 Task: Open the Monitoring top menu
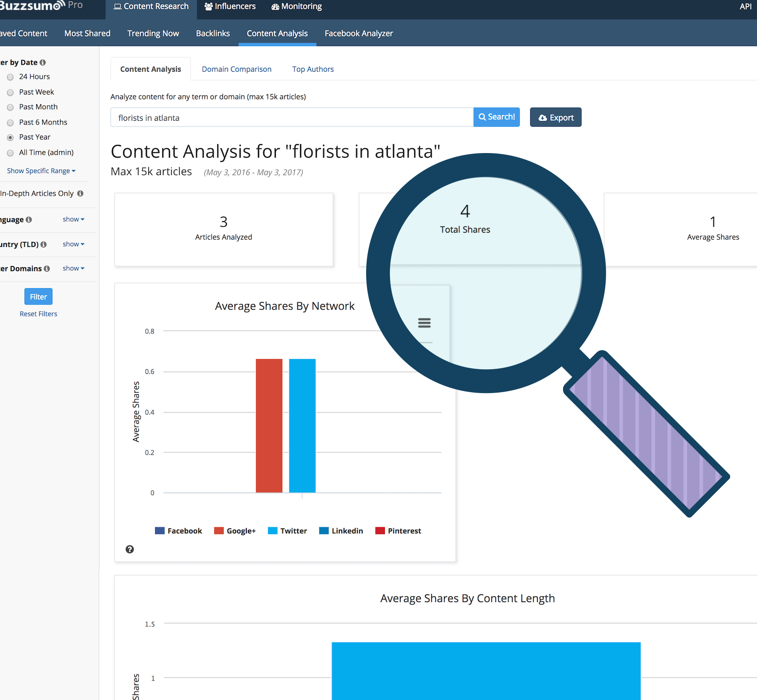[297, 6]
